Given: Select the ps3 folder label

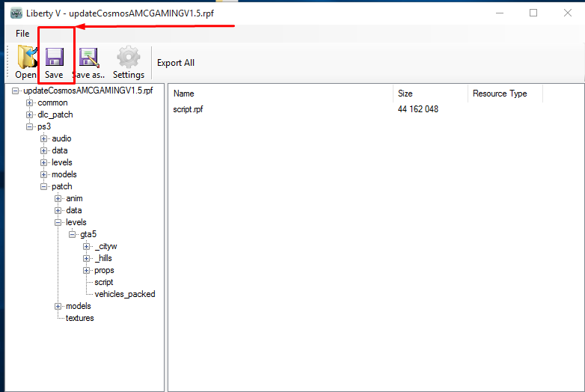Looking at the screenshot, I should coord(44,127).
